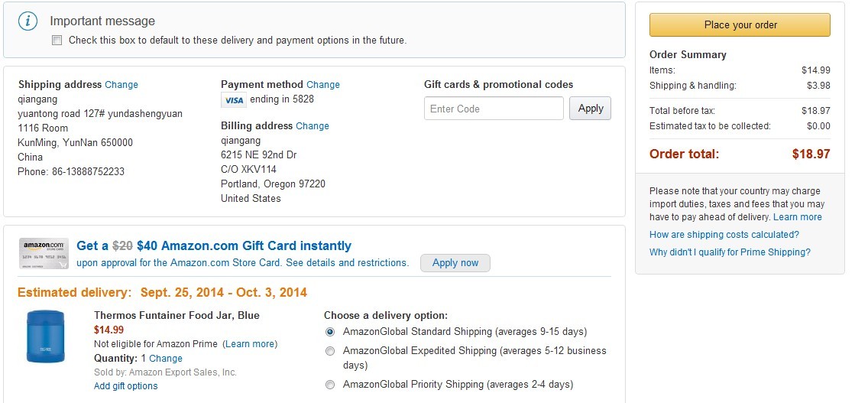The width and height of the screenshot is (868, 403).
Task: Click the Apply now store card button
Action: [x=455, y=263]
